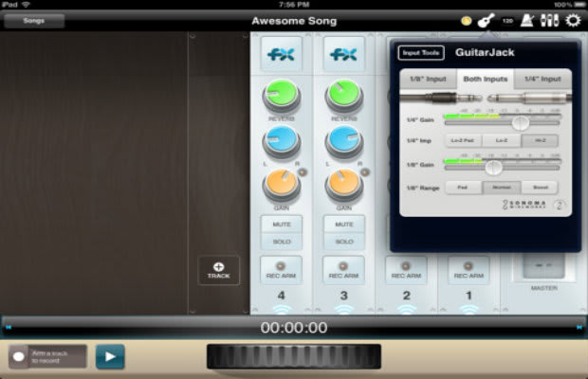588x379 pixels.
Task: Click the orange Gain knob on track 4
Action: 282,185
